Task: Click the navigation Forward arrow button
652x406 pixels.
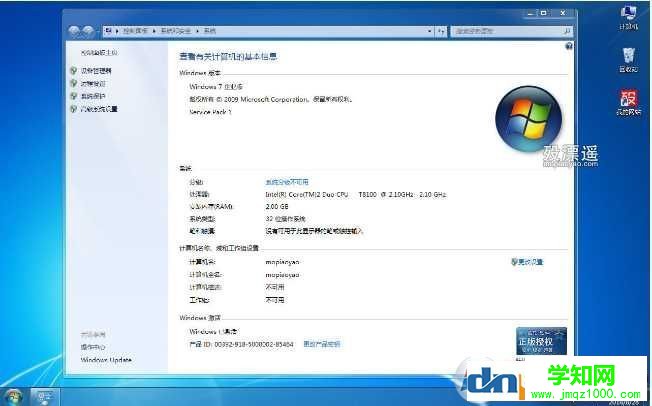Action: 88,31
